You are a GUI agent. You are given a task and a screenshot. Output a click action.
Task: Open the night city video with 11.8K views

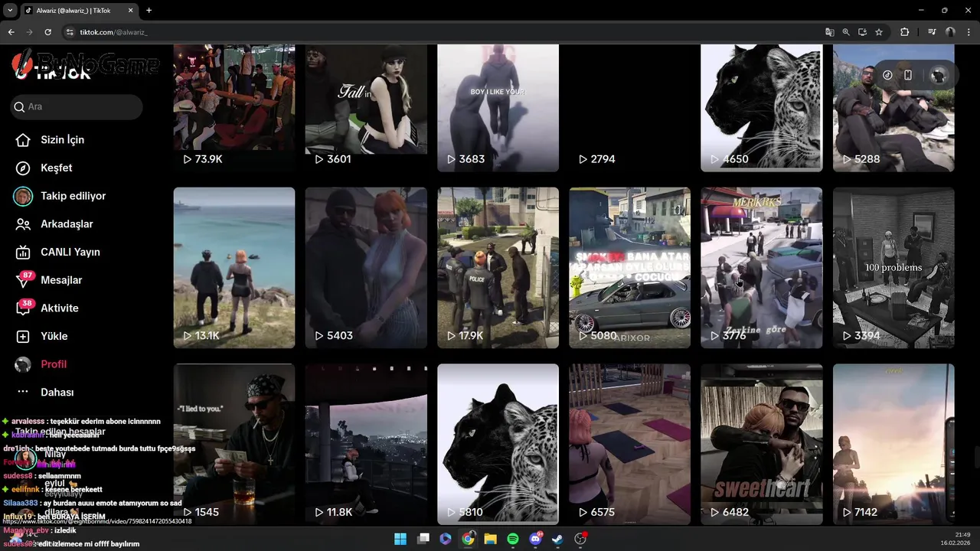[366, 444]
